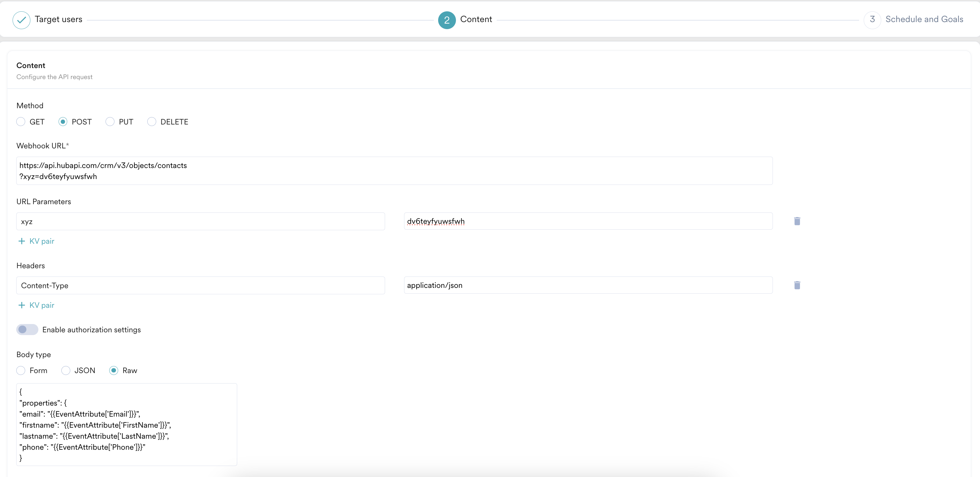Click the plus icon under Headers

click(22, 305)
